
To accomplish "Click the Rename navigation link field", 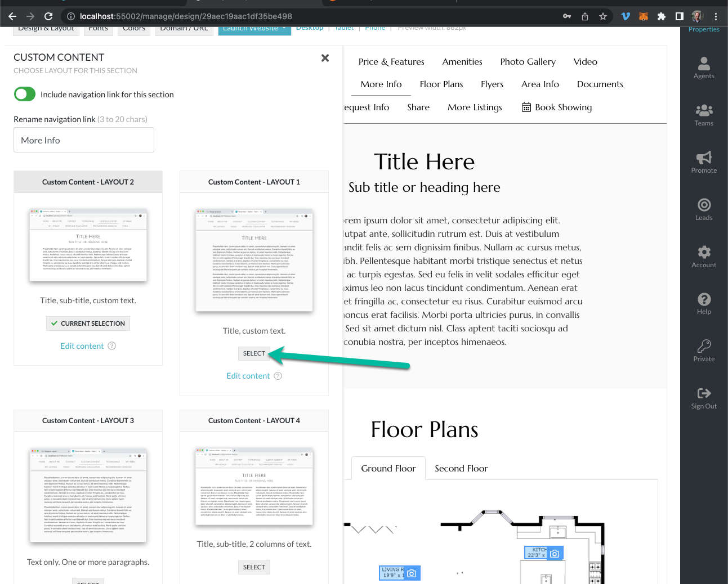I will click(84, 140).
